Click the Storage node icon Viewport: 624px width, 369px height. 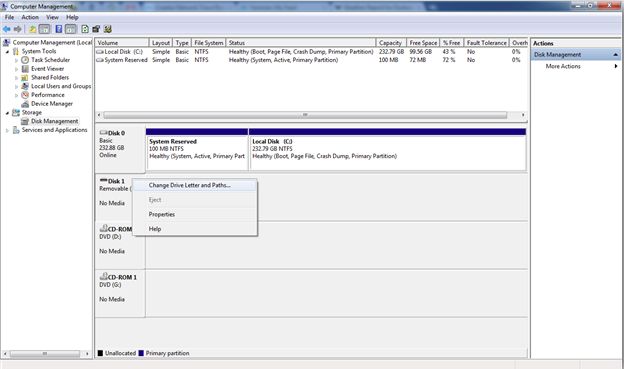(x=16, y=112)
